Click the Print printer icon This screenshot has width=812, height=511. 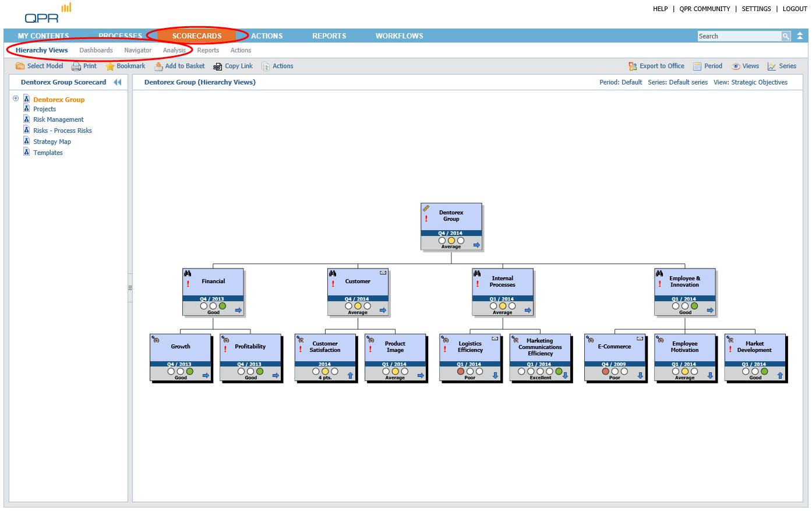coord(76,66)
